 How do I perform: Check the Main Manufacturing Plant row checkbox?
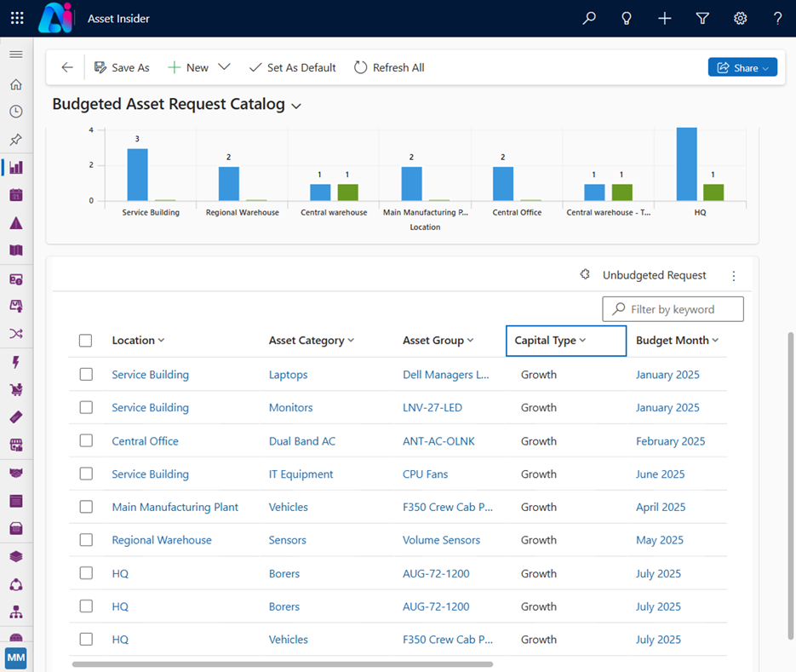pos(86,507)
